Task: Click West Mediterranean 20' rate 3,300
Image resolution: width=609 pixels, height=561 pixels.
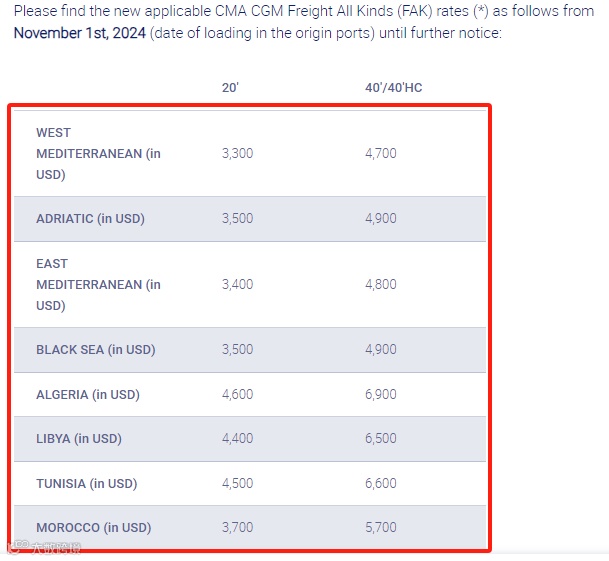Action: point(237,153)
